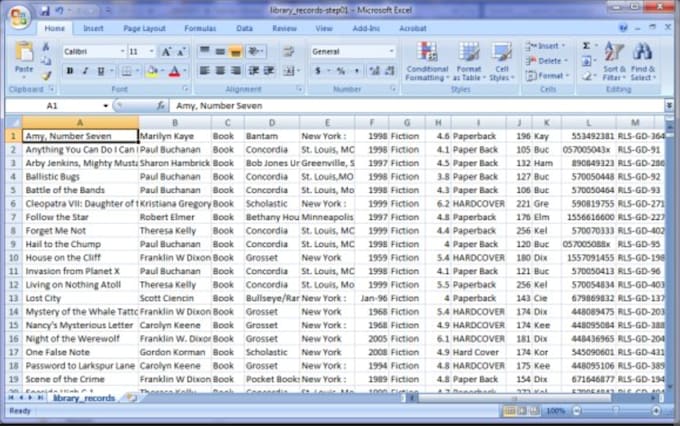
Task: Switch to the View tab
Action: [324, 29]
